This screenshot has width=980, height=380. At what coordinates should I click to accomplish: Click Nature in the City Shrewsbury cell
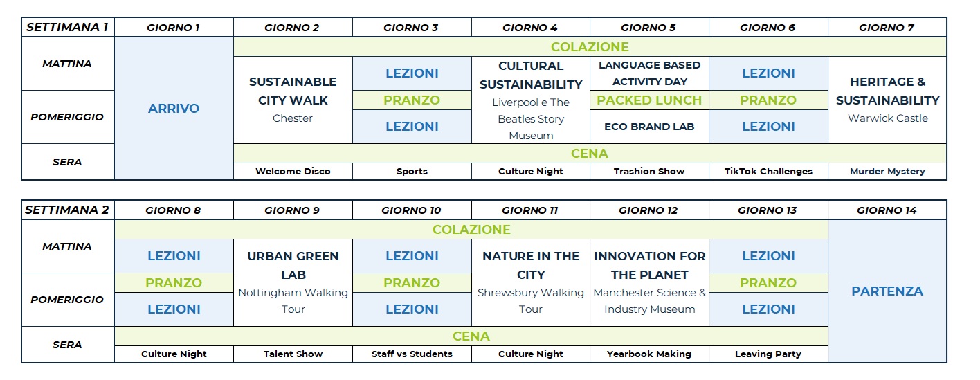point(531,282)
